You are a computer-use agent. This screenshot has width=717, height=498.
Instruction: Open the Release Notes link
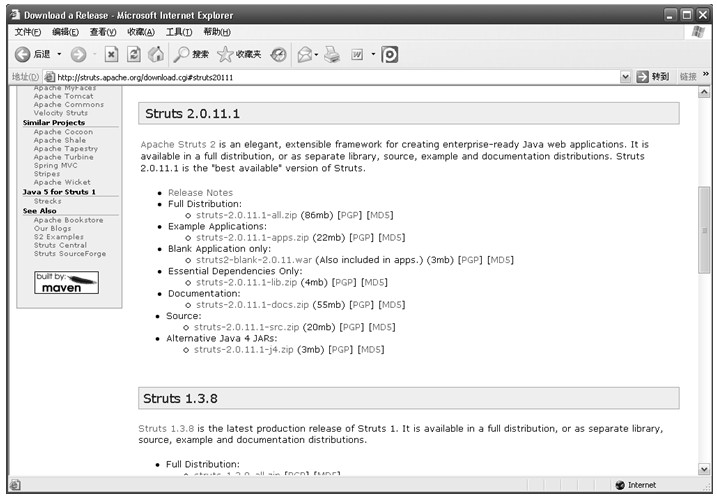pyautogui.click(x=200, y=193)
